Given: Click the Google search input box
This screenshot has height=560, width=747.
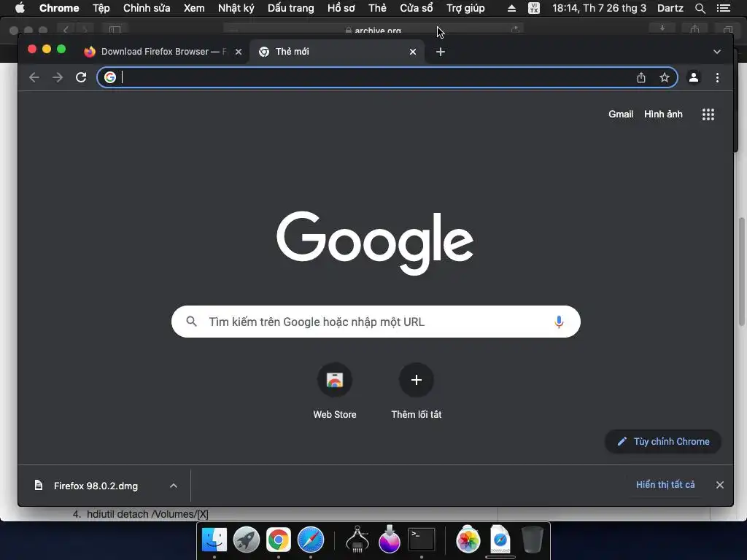Looking at the screenshot, I should click(376, 322).
